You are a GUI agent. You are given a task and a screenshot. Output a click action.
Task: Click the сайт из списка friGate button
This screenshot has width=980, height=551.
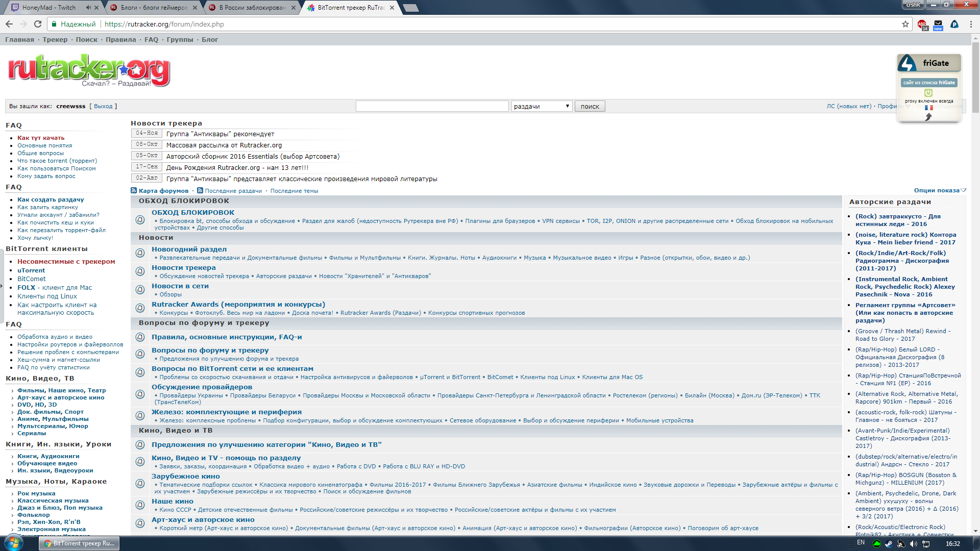(929, 82)
